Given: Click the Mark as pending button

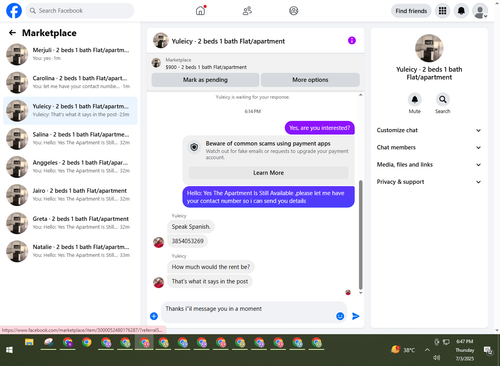Looking at the screenshot, I should [205, 80].
